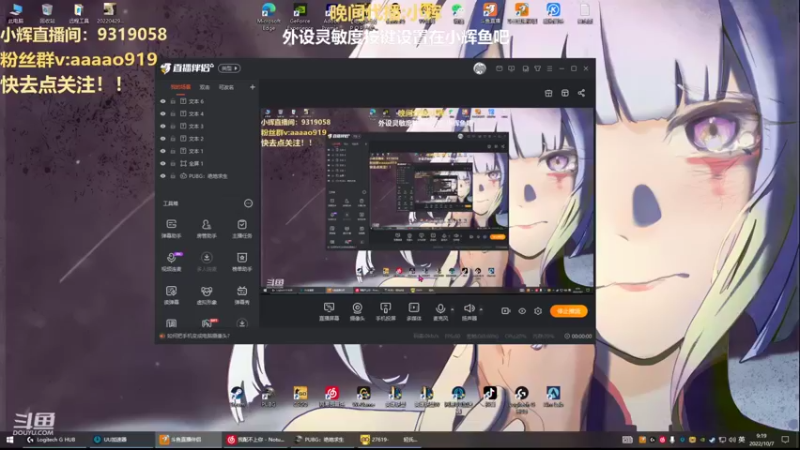Screen dimensions: 800x450
Task: Open the 视频连麦 tool
Action: pyautogui.click(x=171, y=262)
